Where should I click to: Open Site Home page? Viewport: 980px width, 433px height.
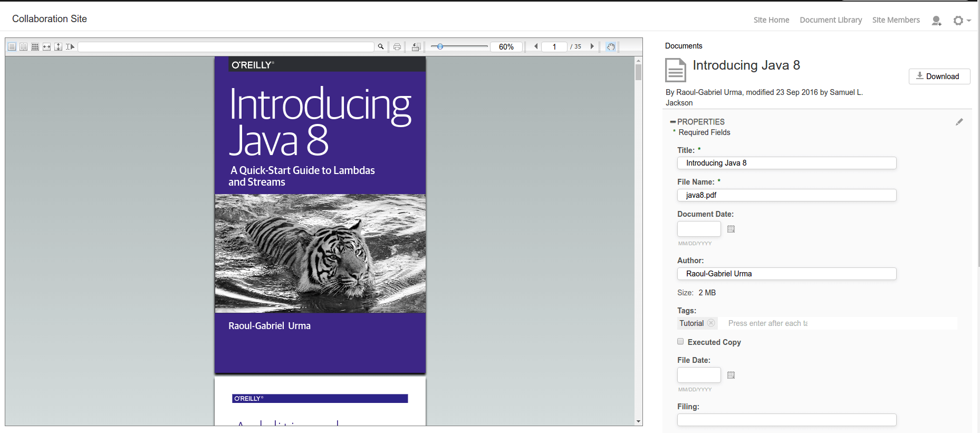click(x=771, y=20)
